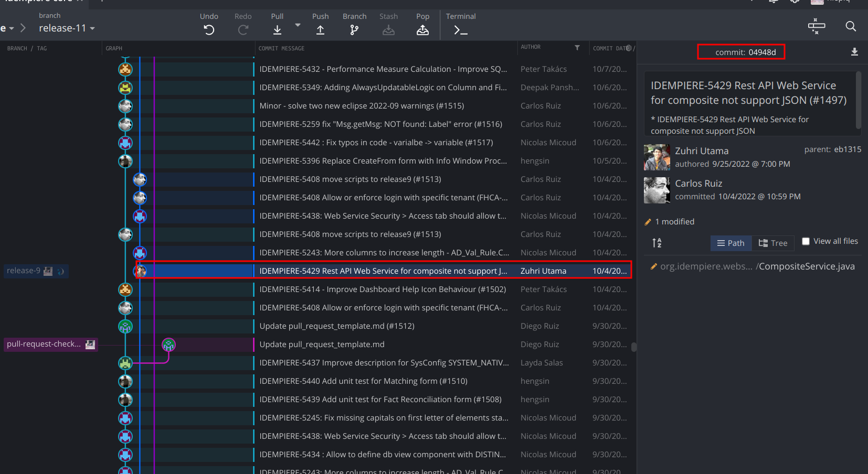Open parent commit eb1315 link
Screen dimensions: 868x474
click(x=848, y=149)
